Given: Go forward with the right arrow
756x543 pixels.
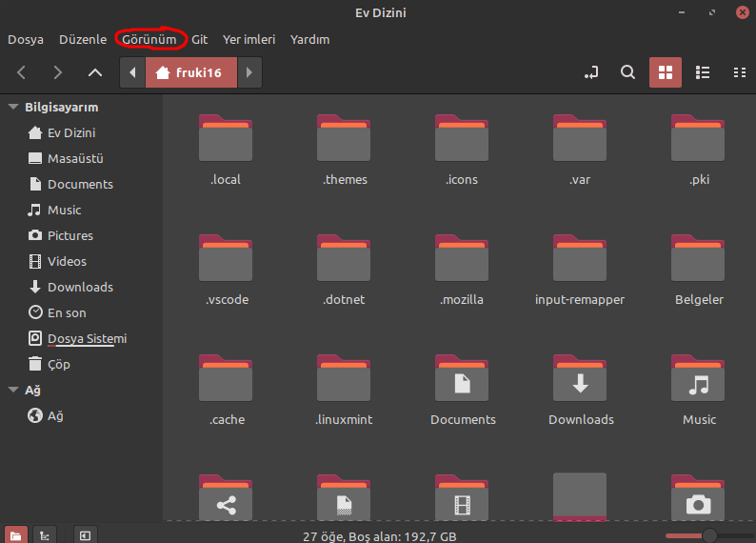Looking at the screenshot, I should (x=58, y=72).
